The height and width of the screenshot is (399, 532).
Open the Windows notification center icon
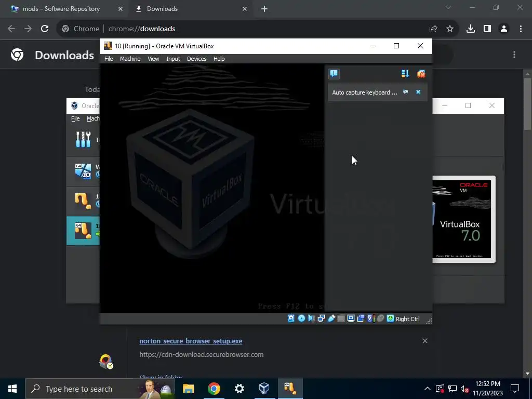(515, 389)
